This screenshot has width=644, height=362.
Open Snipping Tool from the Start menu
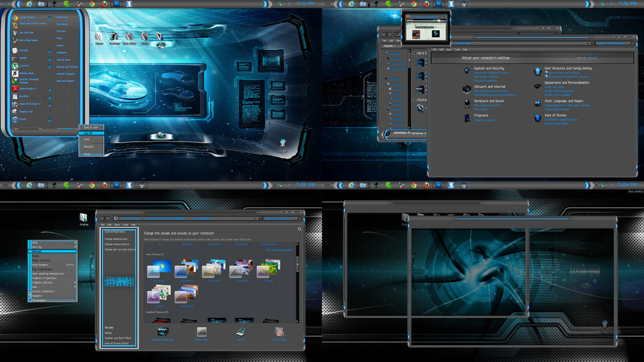[x=15, y=111]
